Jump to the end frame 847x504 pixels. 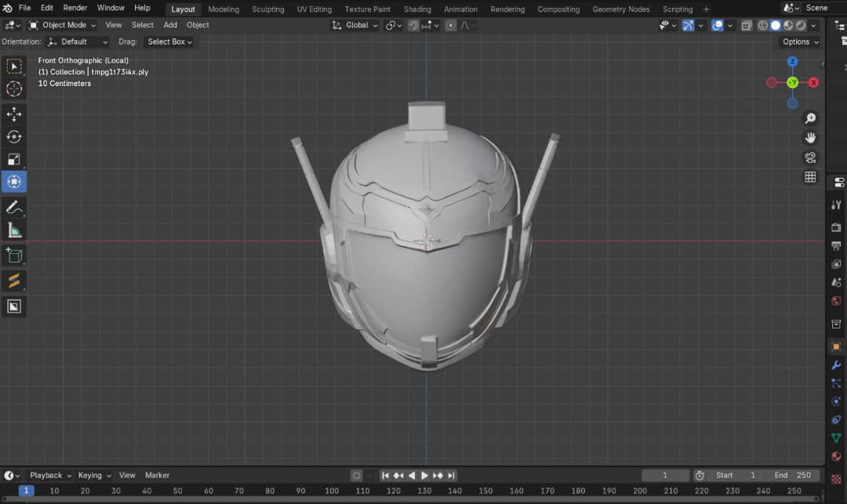click(x=451, y=476)
